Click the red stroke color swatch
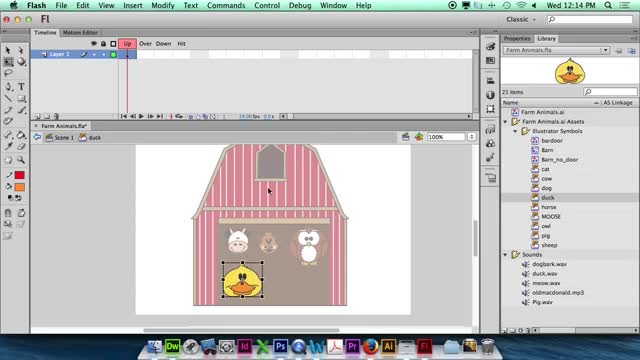Viewport: 640px width, 360px height. 19,175
